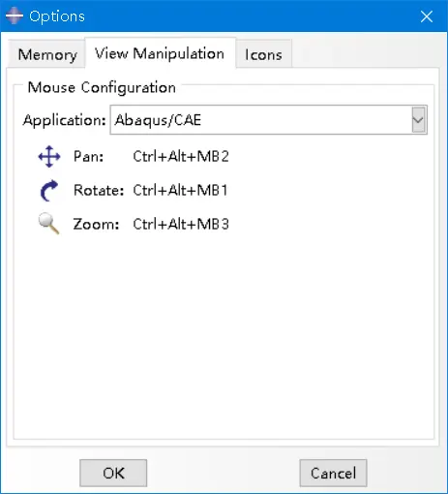Switch to the Memory tab
The image size is (448, 494).
[47, 54]
